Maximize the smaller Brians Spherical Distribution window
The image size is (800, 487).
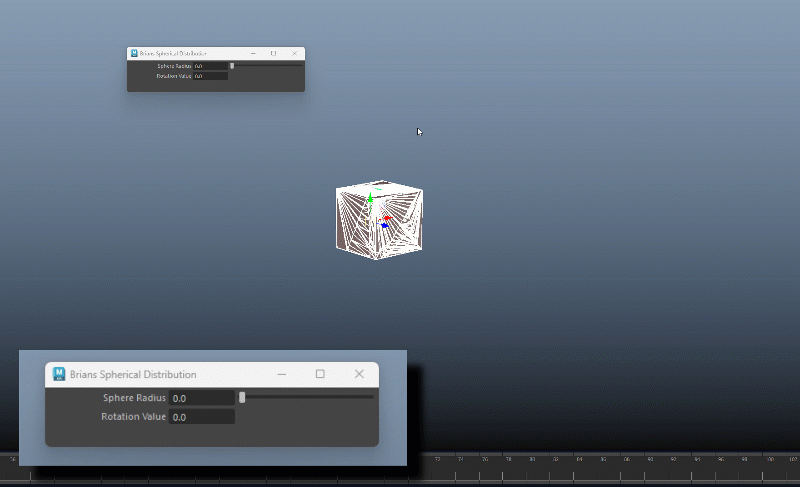(273, 53)
